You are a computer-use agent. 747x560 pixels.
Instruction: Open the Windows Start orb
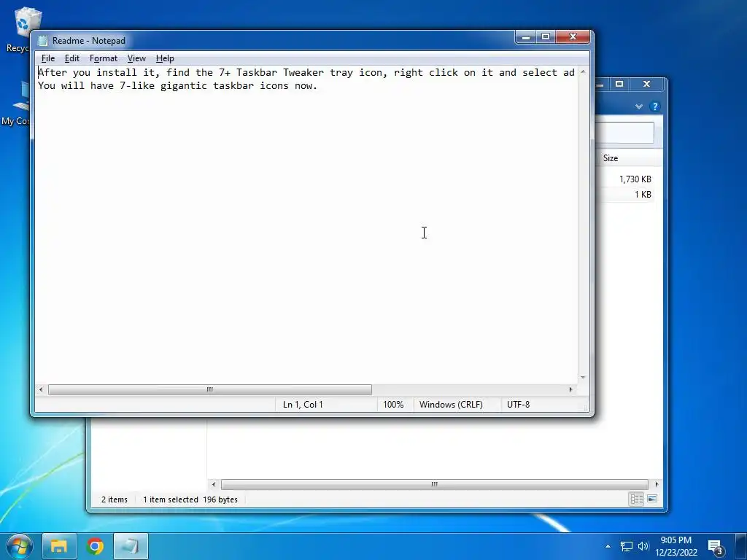20,546
